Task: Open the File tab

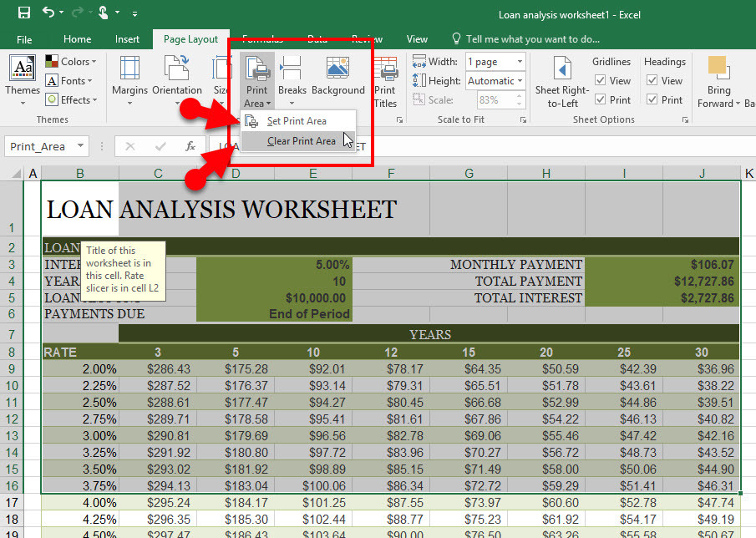Action: 24,39
